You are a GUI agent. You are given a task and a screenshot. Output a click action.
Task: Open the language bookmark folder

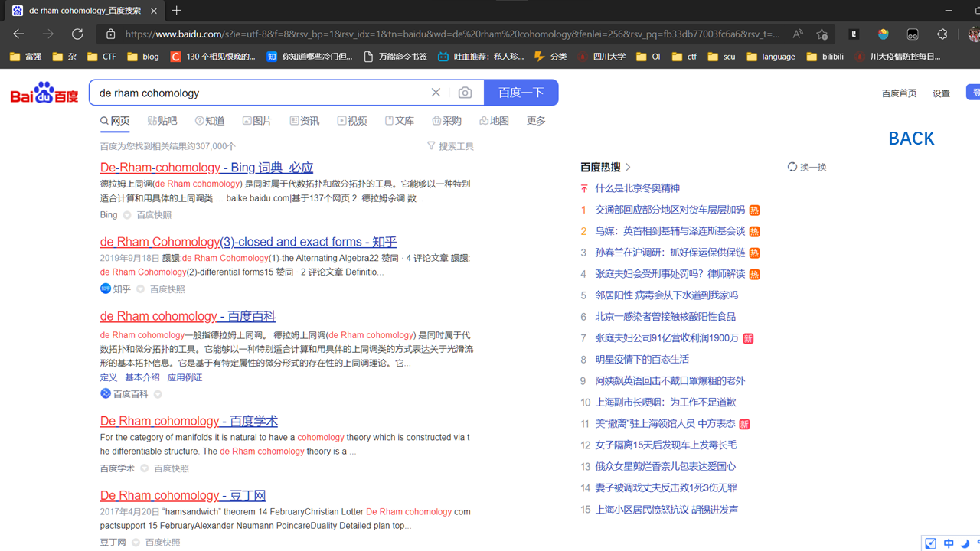pyautogui.click(x=771, y=57)
